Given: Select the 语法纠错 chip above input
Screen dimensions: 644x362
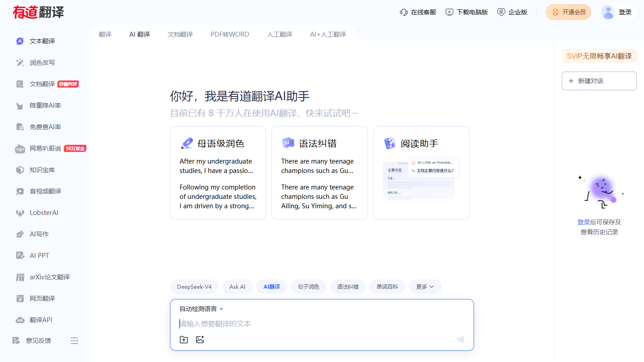Looking at the screenshot, I should 348,286.
